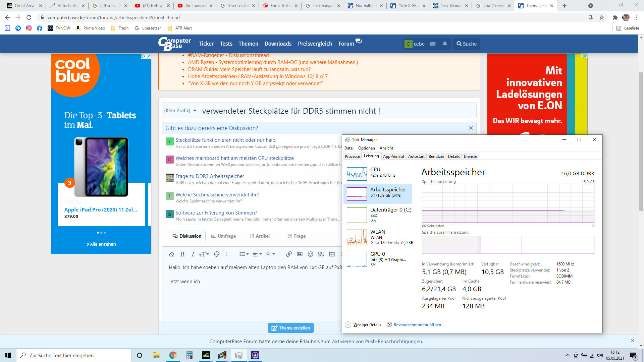Open the text color palette
The width and height of the screenshot is (644, 362).
pos(217,254)
